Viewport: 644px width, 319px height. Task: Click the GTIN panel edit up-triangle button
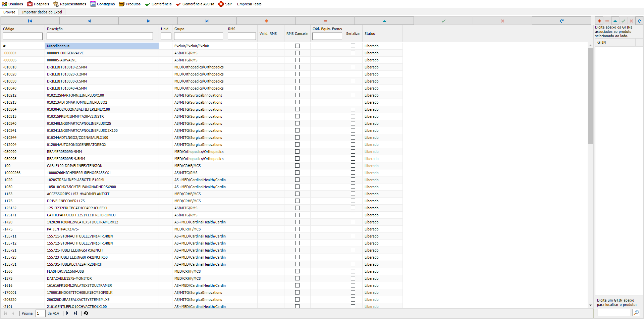click(x=615, y=21)
